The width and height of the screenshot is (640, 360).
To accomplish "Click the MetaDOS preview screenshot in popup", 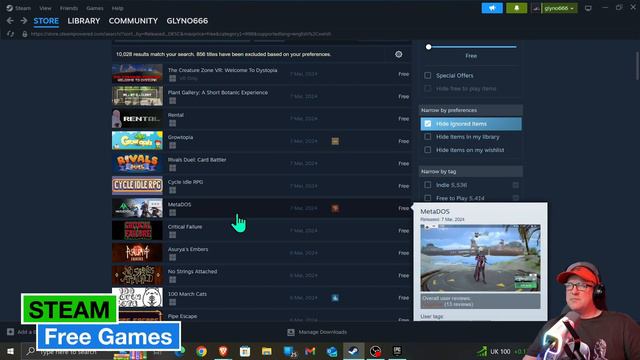I will (480, 258).
